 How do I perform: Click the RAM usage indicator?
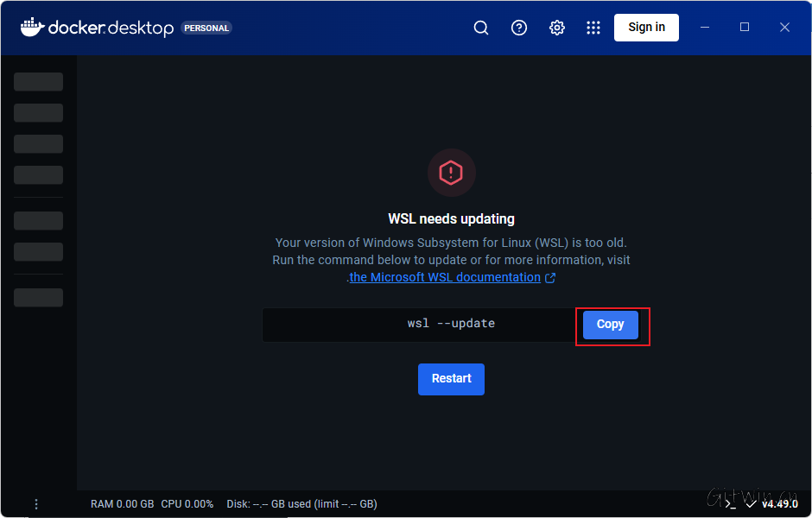point(122,504)
